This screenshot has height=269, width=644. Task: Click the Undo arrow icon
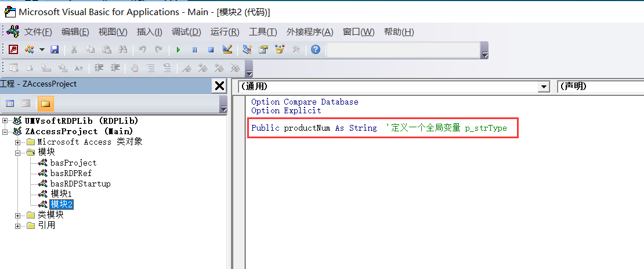143,50
